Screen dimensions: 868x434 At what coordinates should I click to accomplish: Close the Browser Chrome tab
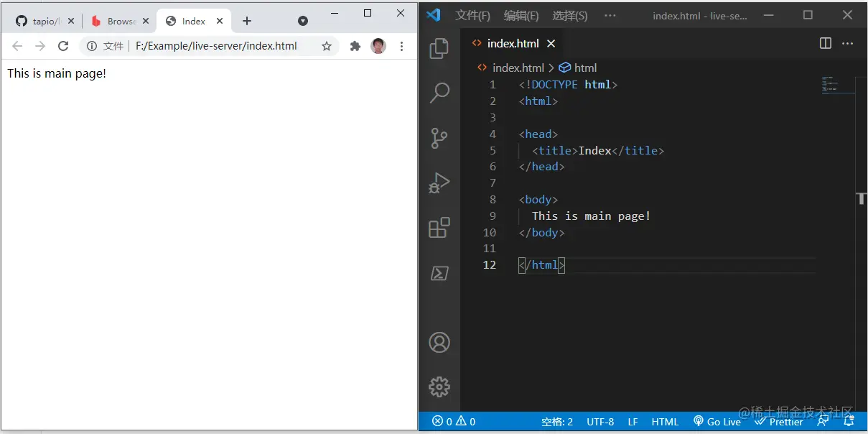[x=146, y=21]
